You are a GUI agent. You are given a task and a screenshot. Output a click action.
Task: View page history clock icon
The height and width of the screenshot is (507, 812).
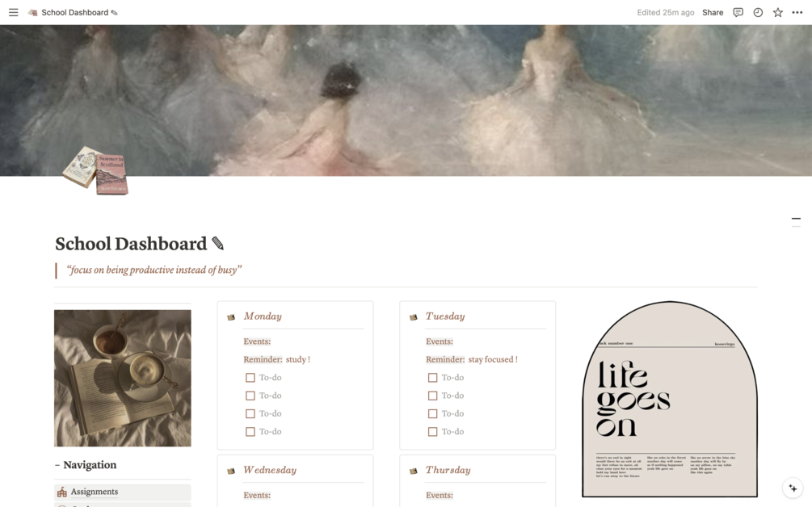(x=758, y=12)
